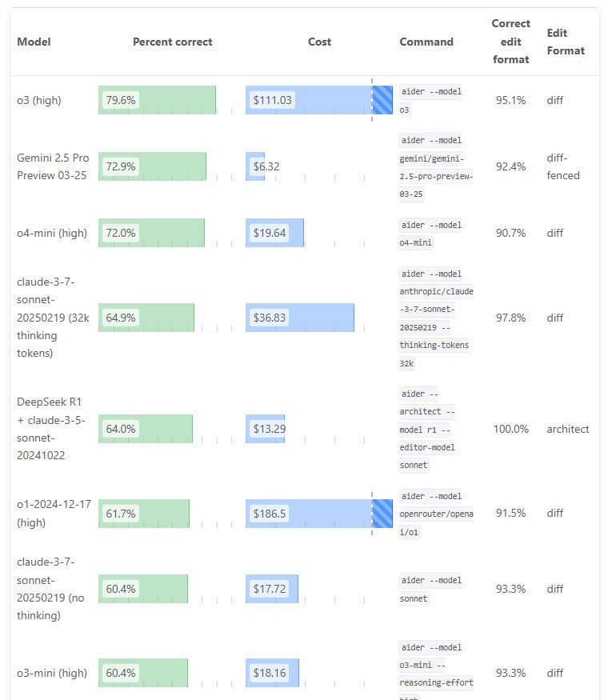This screenshot has height=700, width=608.
Task: Click the Command column header
Action: coord(426,42)
